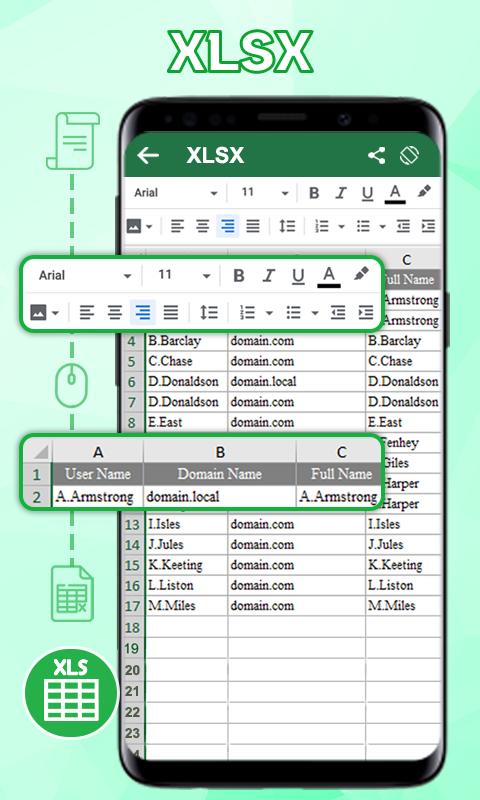Click the decrease indent icon in the phone's toolbar
Screen dimensions: 480x800
pos(403,226)
